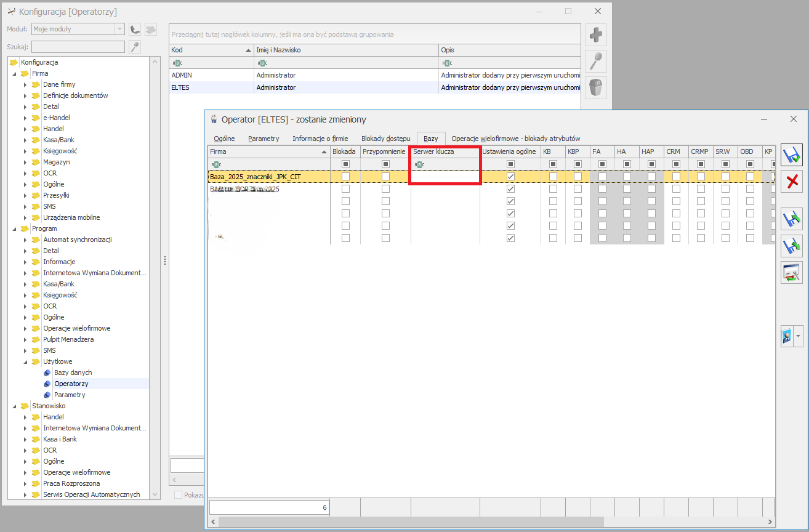Toggle the filter checkbox under Blokada header

345,164
